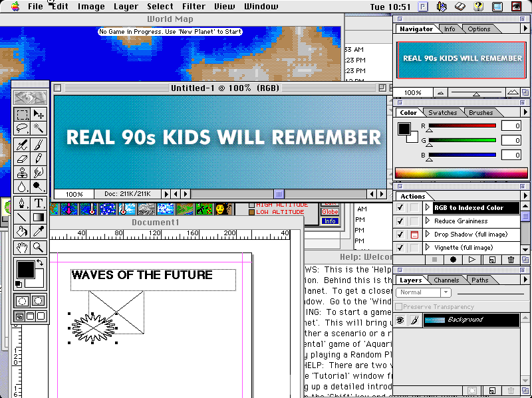This screenshot has height=398, width=532.
Task: Click the Play action button
Action: 471,260
